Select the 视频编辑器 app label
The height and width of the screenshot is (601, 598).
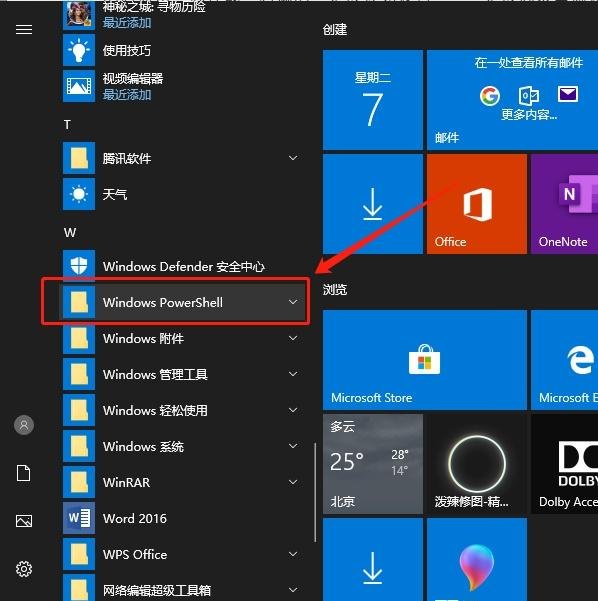point(133,79)
